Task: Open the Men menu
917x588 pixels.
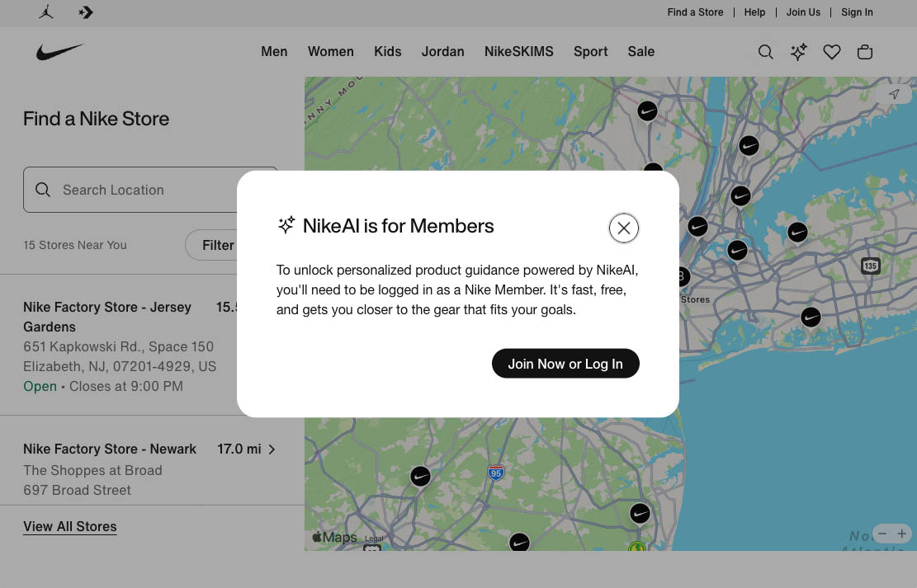Action: (x=274, y=51)
